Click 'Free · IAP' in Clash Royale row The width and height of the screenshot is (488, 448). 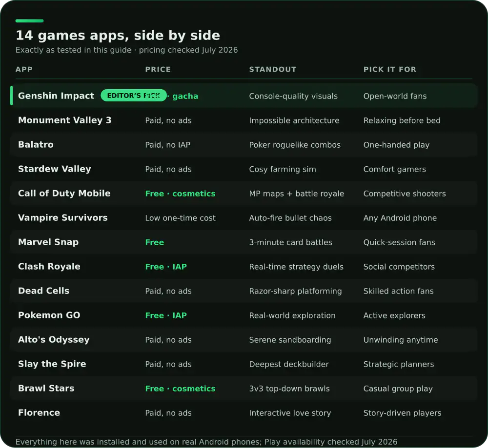[x=166, y=267]
